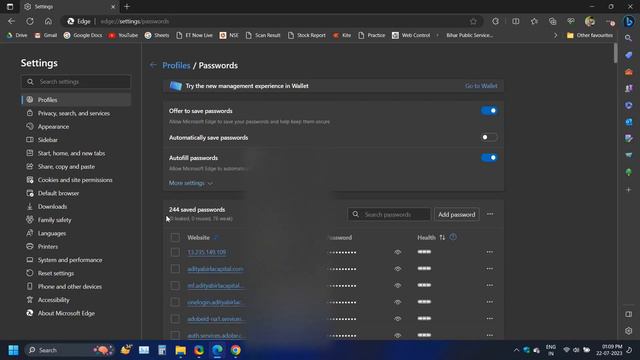The height and width of the screenshot is (360, 640).
Task: Show hidden system tray icons chevron
Action: 516,350
